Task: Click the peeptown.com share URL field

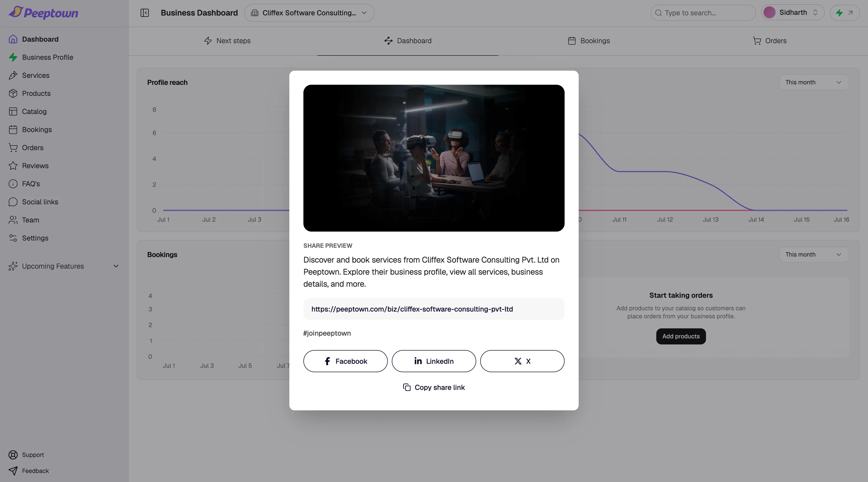Action: pos(434,309)
